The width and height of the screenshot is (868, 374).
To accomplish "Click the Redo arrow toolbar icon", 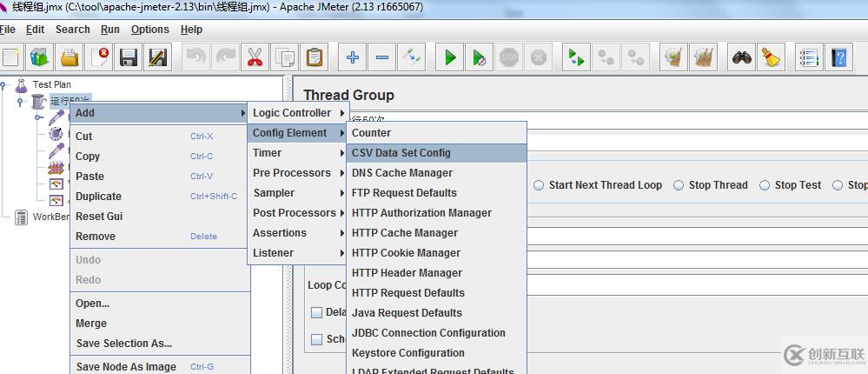I will point(225,57).
